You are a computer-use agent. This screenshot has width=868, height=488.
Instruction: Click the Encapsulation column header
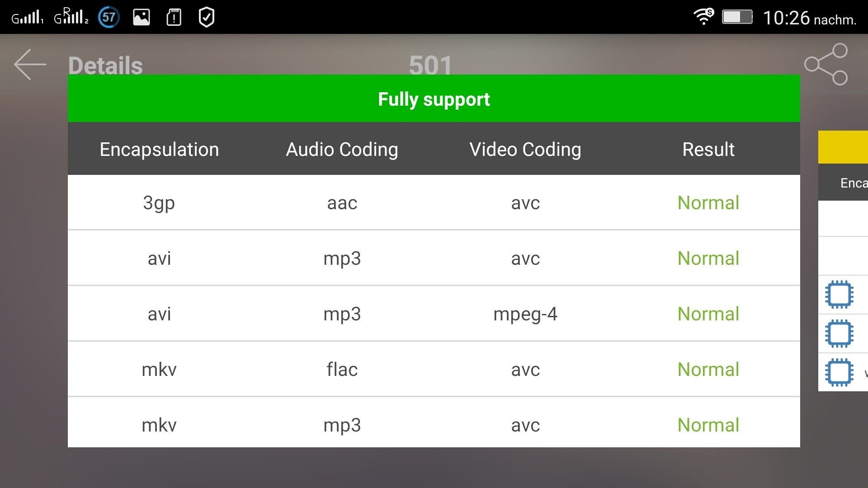tap(159, 149)
